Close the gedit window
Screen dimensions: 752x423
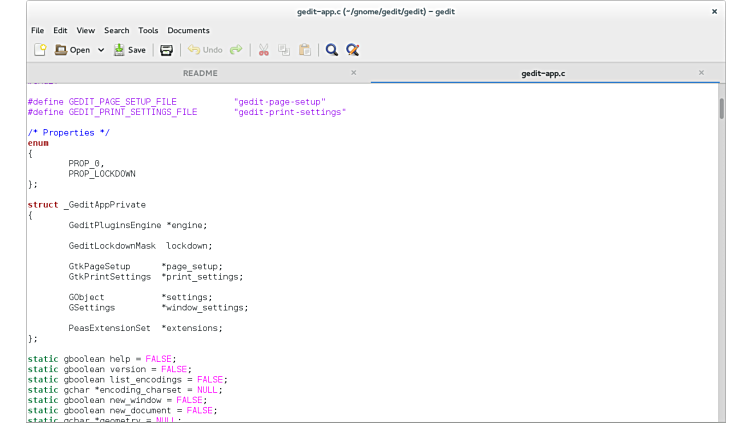tap(714, 12)
